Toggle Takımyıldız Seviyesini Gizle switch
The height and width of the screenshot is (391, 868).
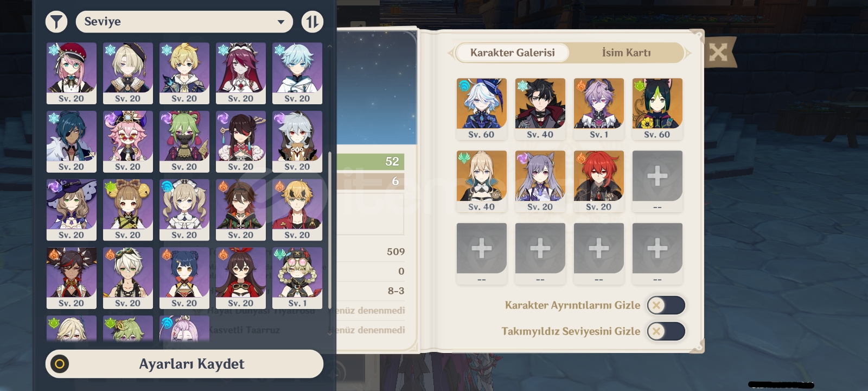click(x=666, y=331)
